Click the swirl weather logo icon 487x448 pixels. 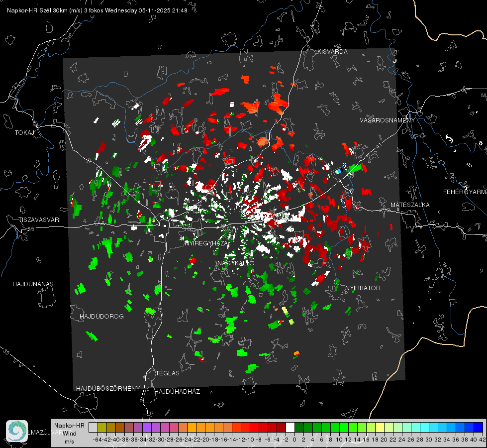[x=17, y=431]
